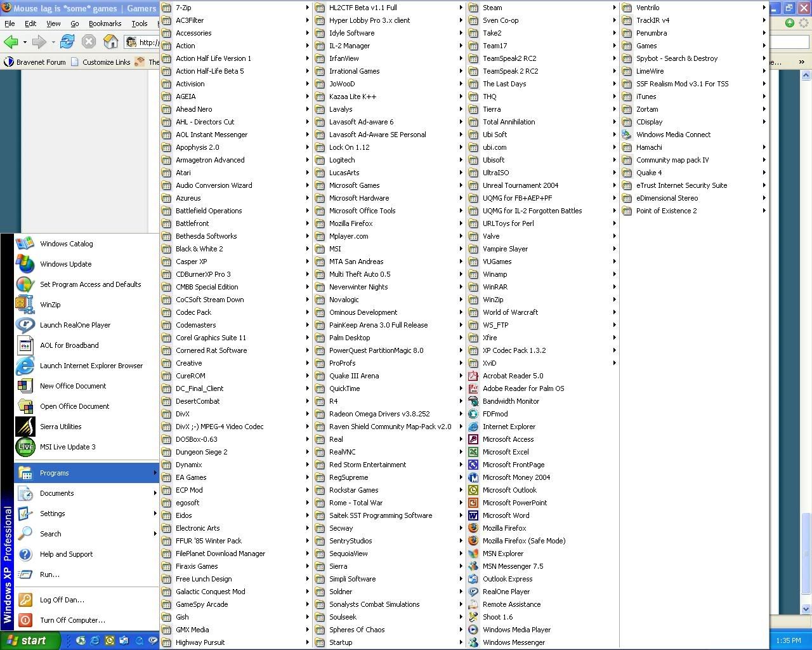
Task: Open Set Program Access and Defaults
Action: click(86, 284)
